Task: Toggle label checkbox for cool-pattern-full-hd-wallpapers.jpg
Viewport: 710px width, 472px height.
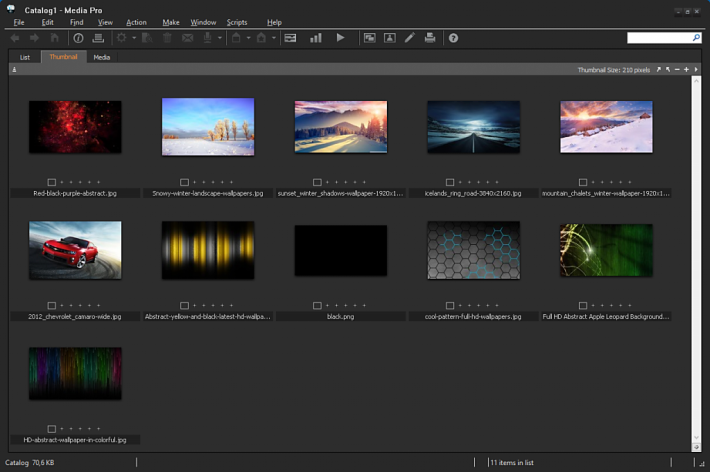Action: [450, 305]
